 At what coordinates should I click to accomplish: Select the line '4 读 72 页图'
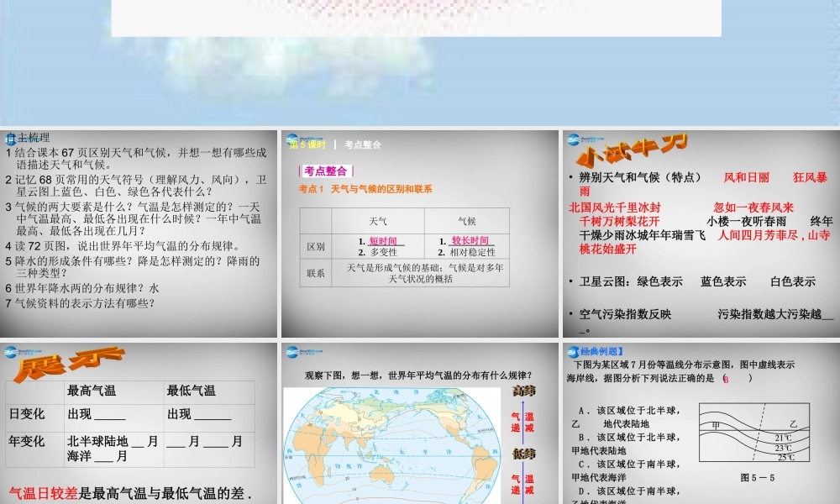pyautogui.click(x=123, y=246)
